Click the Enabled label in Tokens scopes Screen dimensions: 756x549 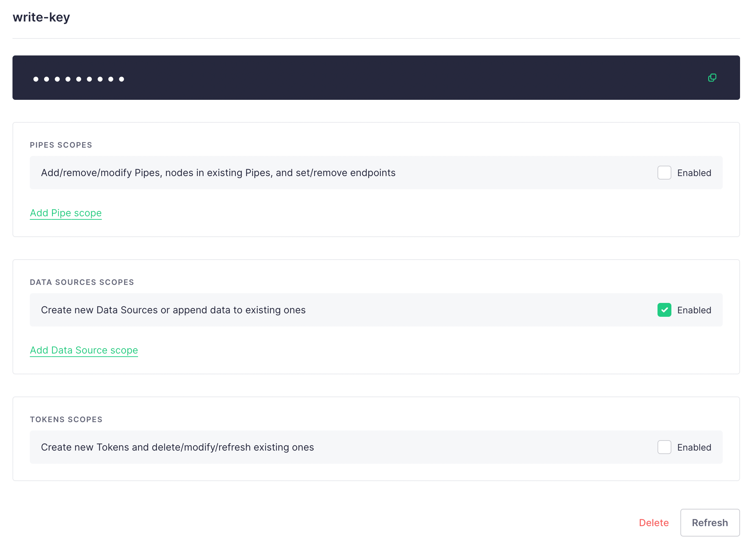pos(694,447)
